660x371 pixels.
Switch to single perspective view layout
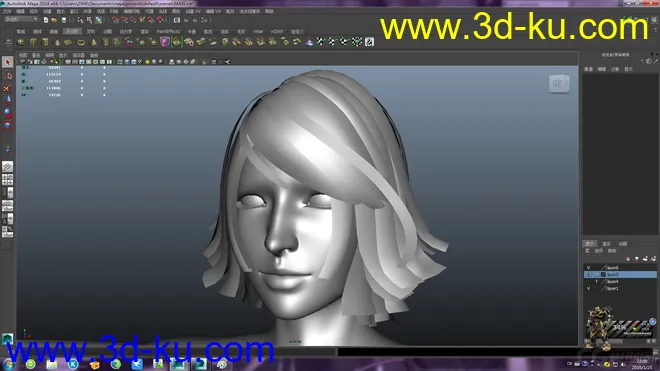tap(8, 167)
